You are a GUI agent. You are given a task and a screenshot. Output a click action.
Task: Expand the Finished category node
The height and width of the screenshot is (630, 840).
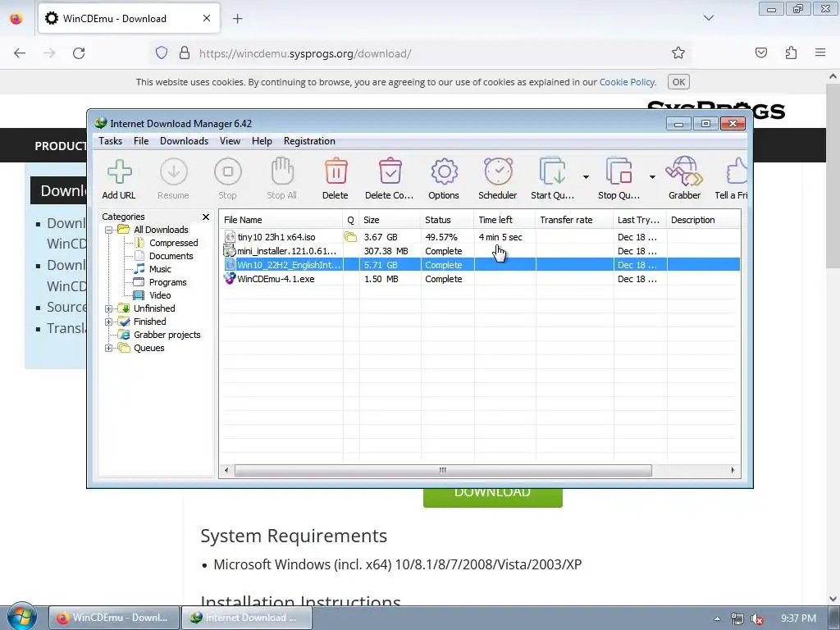[109, 322]
